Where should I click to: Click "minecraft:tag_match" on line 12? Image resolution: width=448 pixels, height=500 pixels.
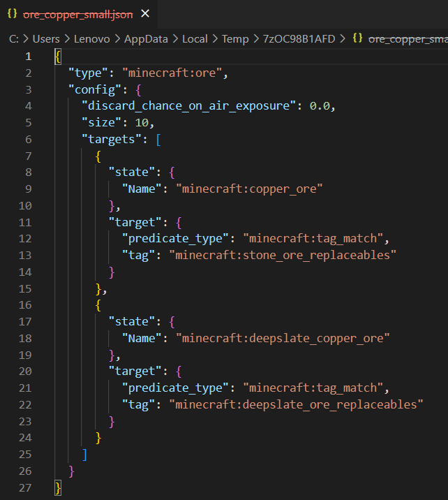[313, 239]
